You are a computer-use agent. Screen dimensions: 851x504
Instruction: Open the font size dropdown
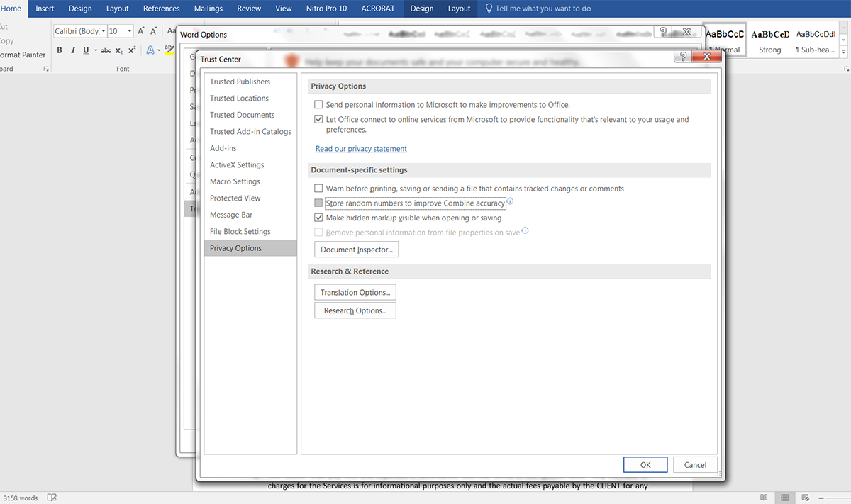pyautogui.click(x=130, y=31)
